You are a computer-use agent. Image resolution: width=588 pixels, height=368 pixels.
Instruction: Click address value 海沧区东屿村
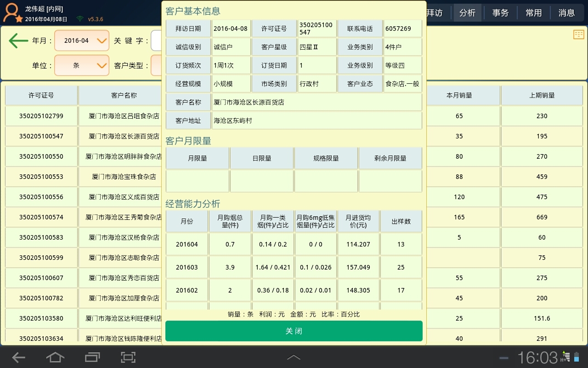pyautogui.click(x=233, y=121)
